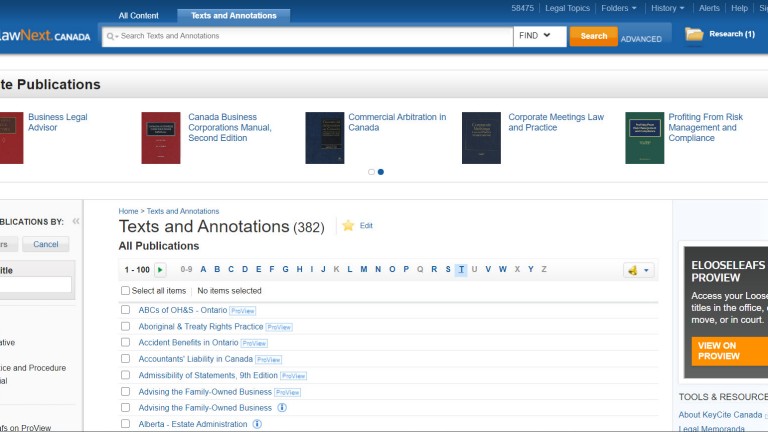Click the Title filter input field
This screenshot has width=768, height=432.
35,285
